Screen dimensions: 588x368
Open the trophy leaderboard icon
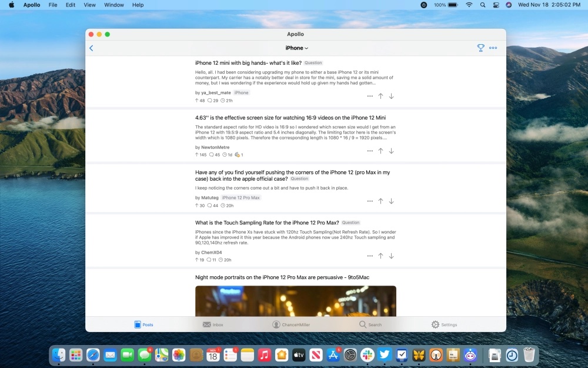click(480, 48)
